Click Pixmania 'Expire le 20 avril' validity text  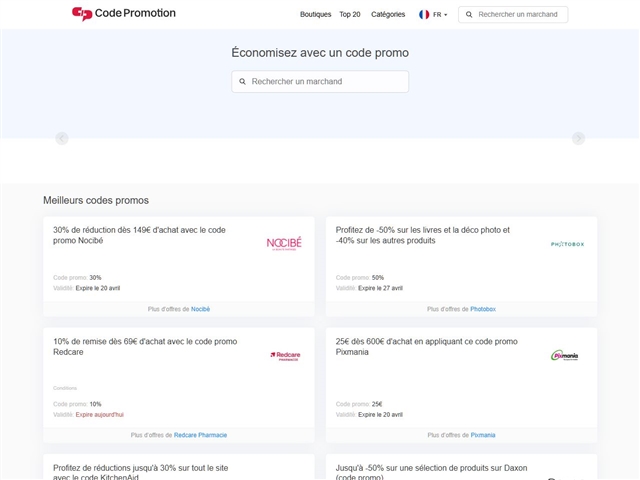[x=380, y=415]
